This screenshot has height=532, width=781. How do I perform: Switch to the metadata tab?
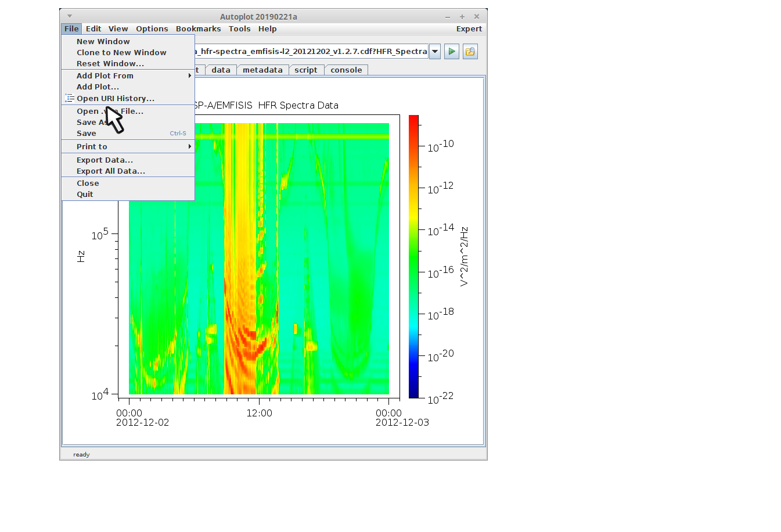(x=262, y=70)
